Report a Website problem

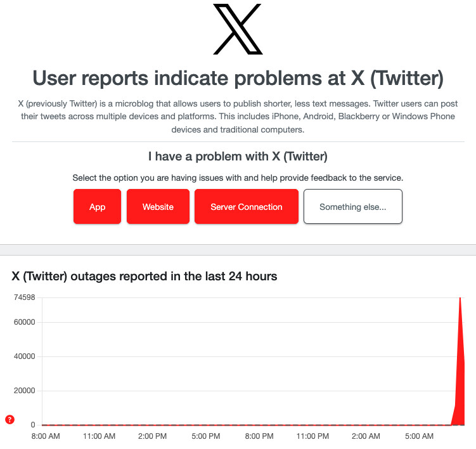click(158, 207)
